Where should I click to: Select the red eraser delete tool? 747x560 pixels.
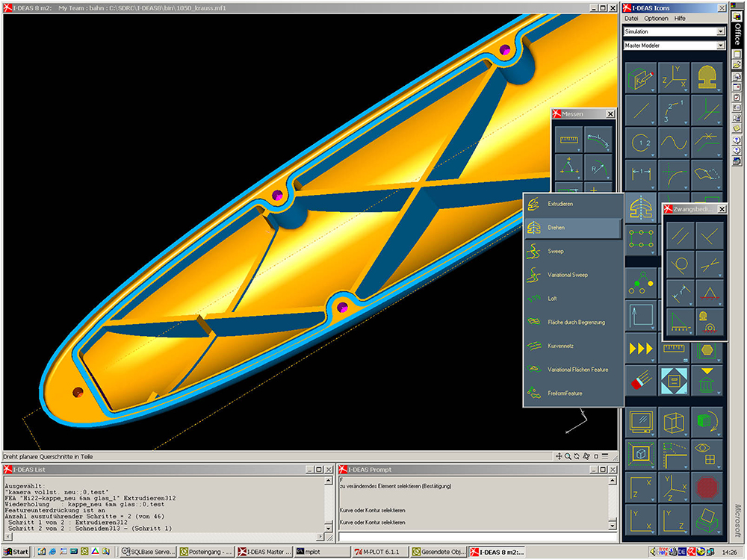click(641, 381)
